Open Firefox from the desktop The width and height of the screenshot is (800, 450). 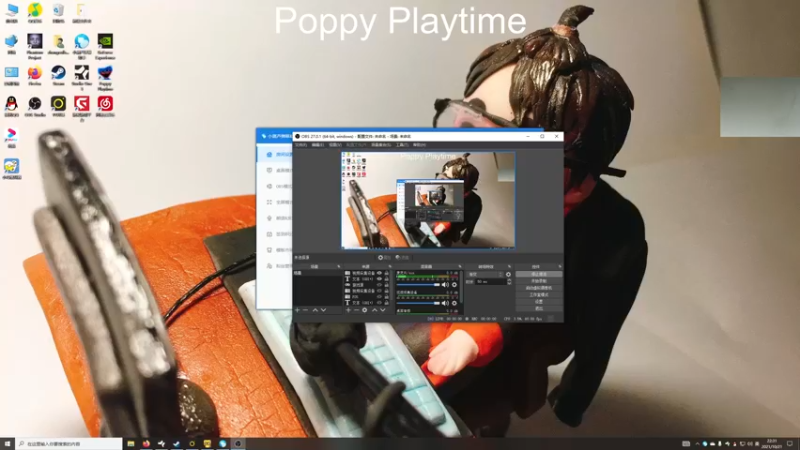click(x=35, y=77)
